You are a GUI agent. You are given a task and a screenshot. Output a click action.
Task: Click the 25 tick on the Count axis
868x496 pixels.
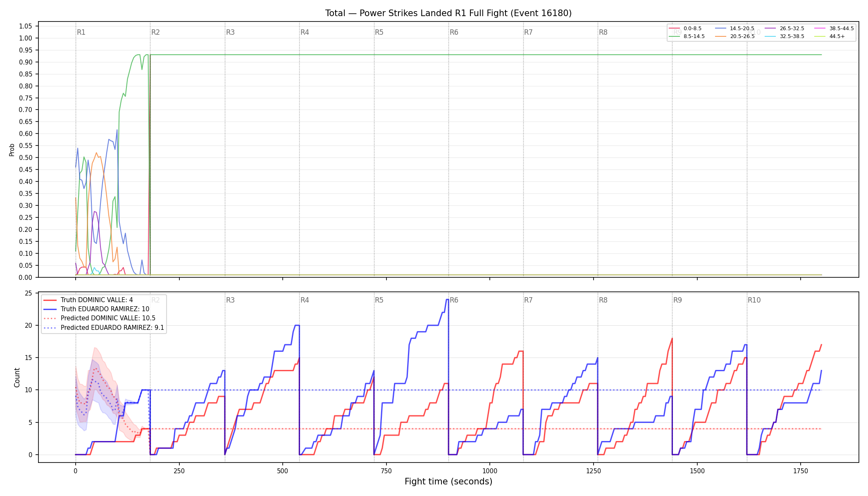[29, 293]
